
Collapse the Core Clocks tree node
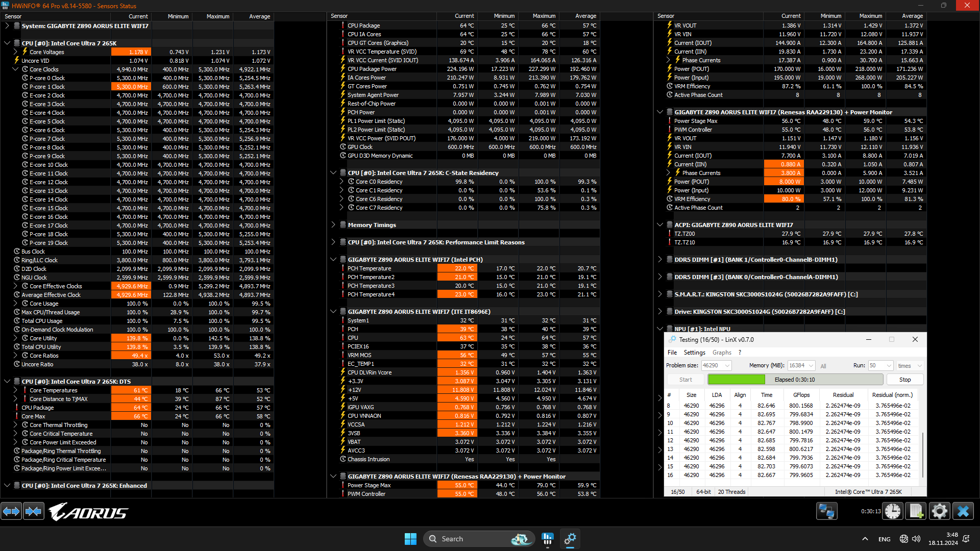[x=15, y=69]
